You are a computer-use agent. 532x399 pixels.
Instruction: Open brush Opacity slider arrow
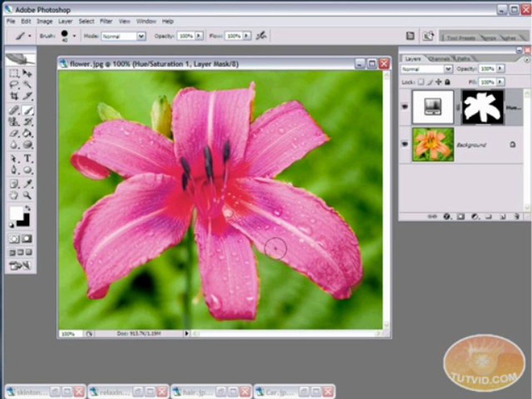coord(199,35)
